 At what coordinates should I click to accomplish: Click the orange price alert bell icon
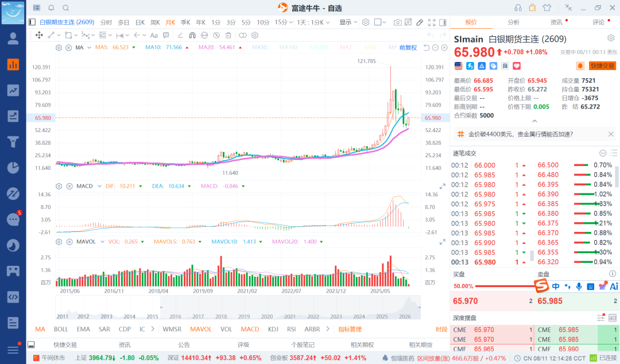pyautogui.click(x=580, y=65)
